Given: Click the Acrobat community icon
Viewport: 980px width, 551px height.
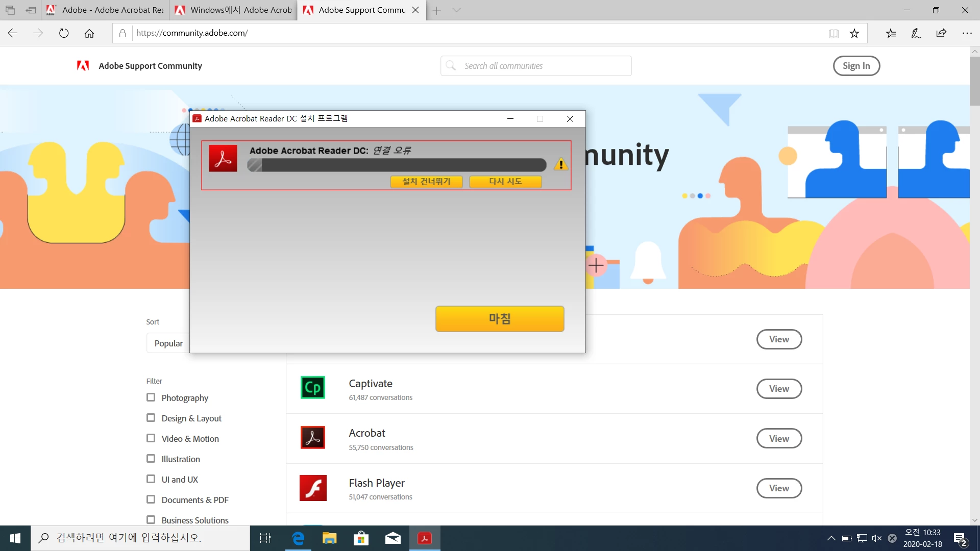Looking at the screenshot, I should (x=313, y=438).
